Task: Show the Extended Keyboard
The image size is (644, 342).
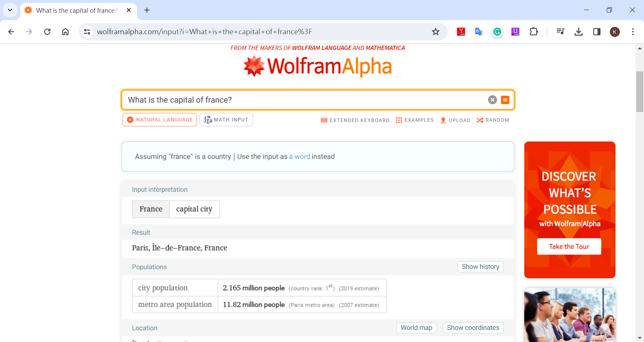Action: pos(355,120)
